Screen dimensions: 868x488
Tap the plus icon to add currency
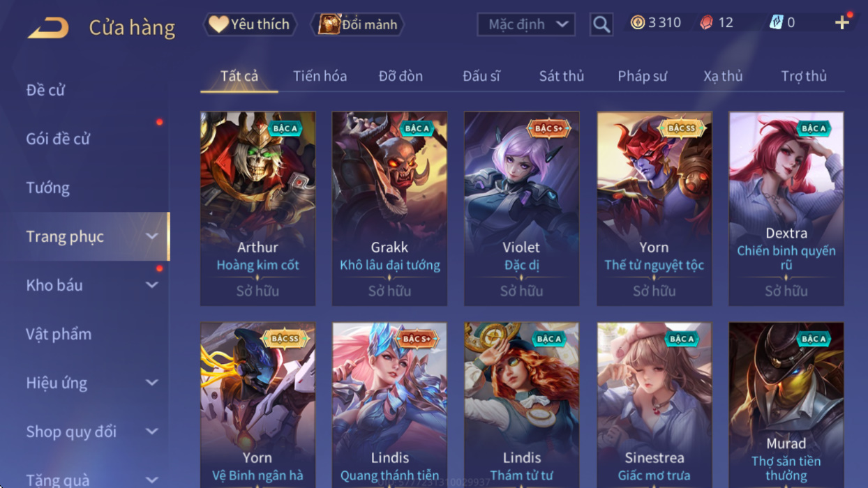(x=842, y=22)
